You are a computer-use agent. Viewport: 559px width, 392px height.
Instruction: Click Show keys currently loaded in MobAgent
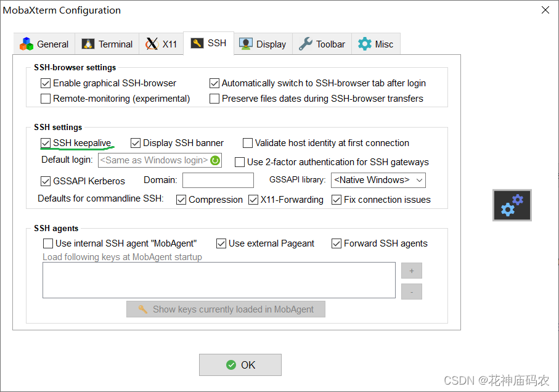(226, 309)
